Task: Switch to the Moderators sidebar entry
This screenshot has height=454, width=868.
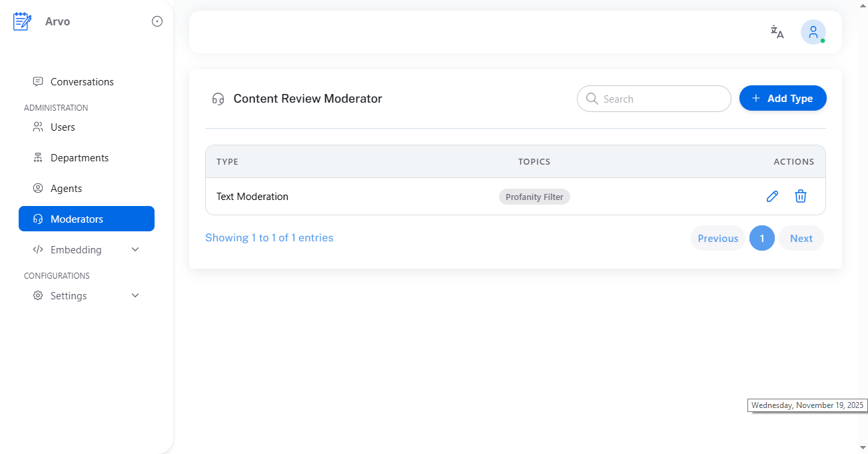Action: (77, 219)
